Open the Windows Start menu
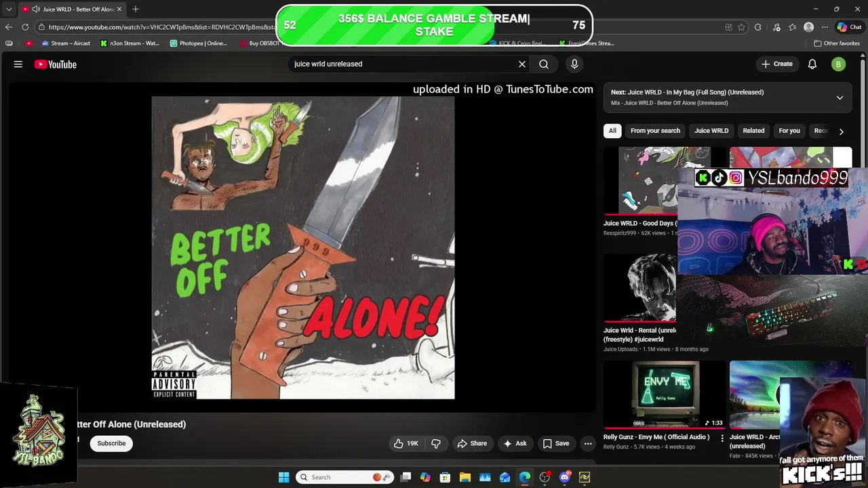This screenshot has height=488, width=868. click(x=284, y=477)
